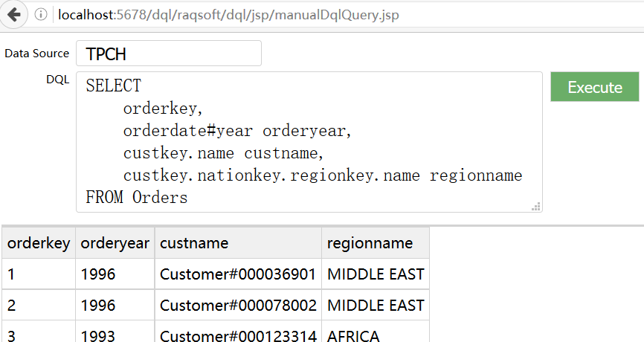Image resolution: width=644 pixels, height=342 pixels.
Task: Select the orderyear column header
Action: [115, 243]
